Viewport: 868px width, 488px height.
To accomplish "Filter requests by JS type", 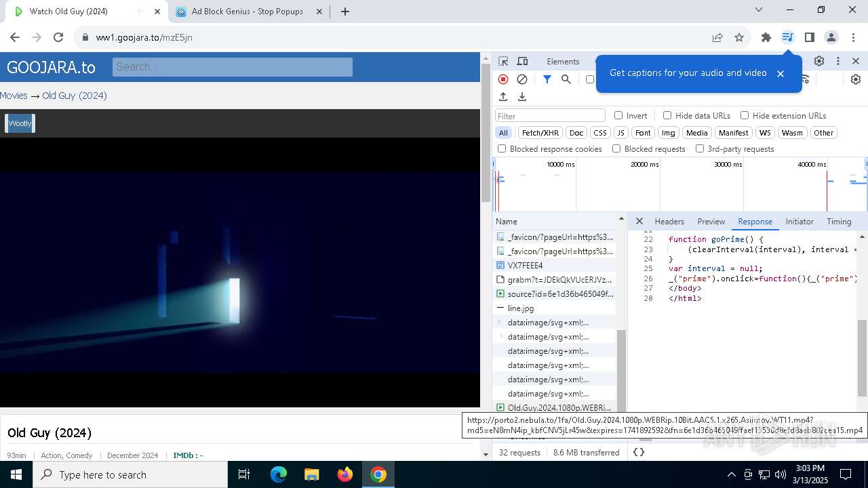I will (x=620, y=133).
